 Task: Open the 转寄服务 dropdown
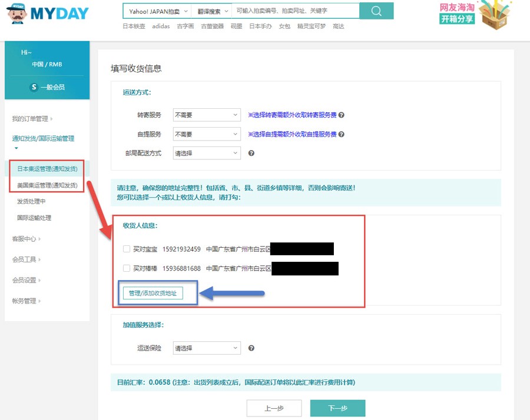coord(207,115)
